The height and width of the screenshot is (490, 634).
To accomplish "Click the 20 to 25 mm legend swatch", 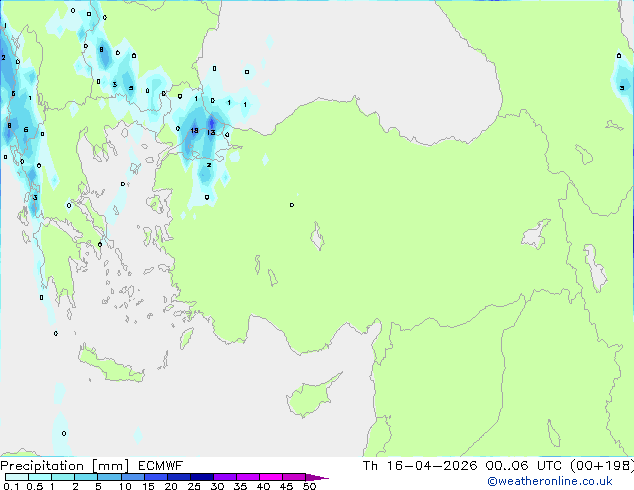I will pyautogui.click(x=179, y=477).
